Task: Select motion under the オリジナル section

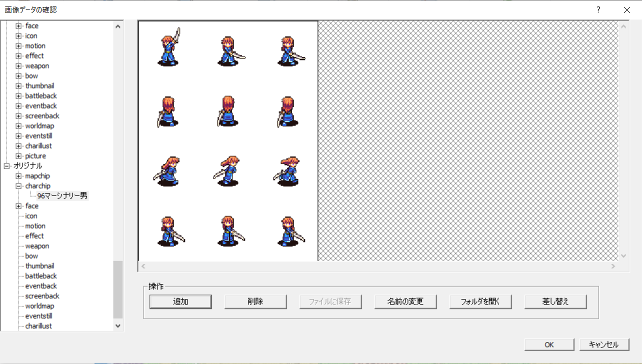Action: 34,225
